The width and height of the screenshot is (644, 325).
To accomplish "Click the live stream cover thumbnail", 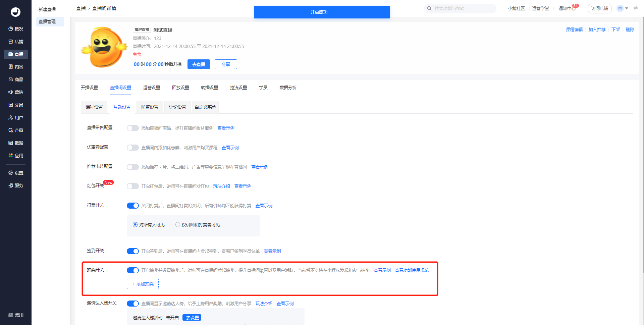I will [x=104, y=47].
